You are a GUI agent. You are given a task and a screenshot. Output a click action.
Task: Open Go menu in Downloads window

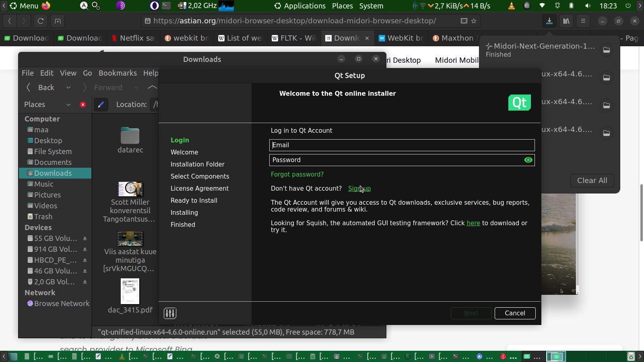click(87, 73)
